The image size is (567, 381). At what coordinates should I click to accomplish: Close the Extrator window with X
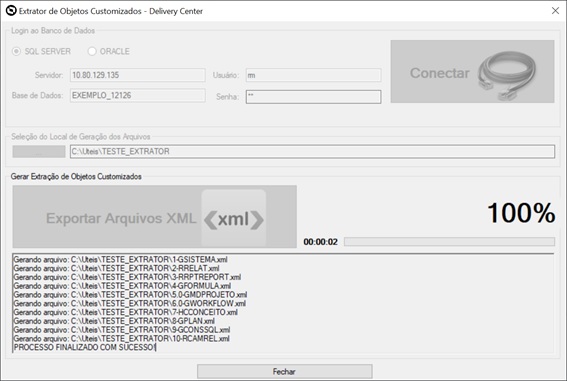point(555,11)
